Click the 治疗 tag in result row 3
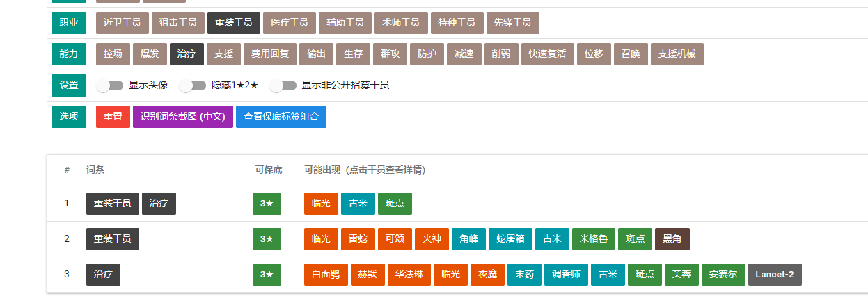 (103, 275)
